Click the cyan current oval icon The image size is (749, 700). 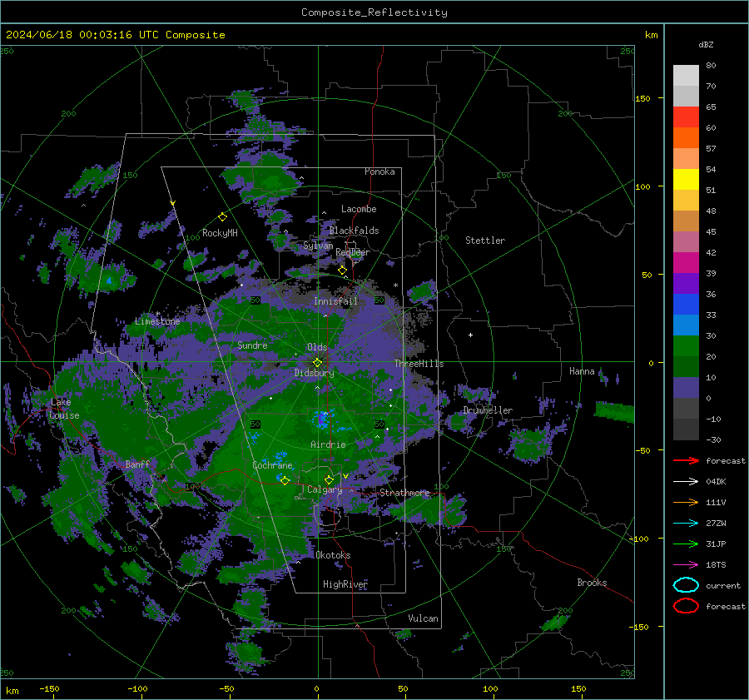[x=686, y=585]
